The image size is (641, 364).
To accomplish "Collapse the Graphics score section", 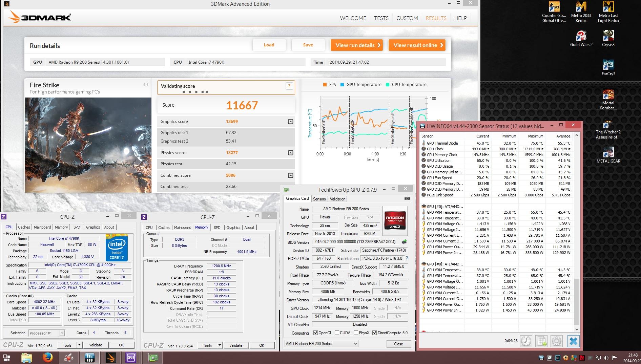I will (290, 122).
